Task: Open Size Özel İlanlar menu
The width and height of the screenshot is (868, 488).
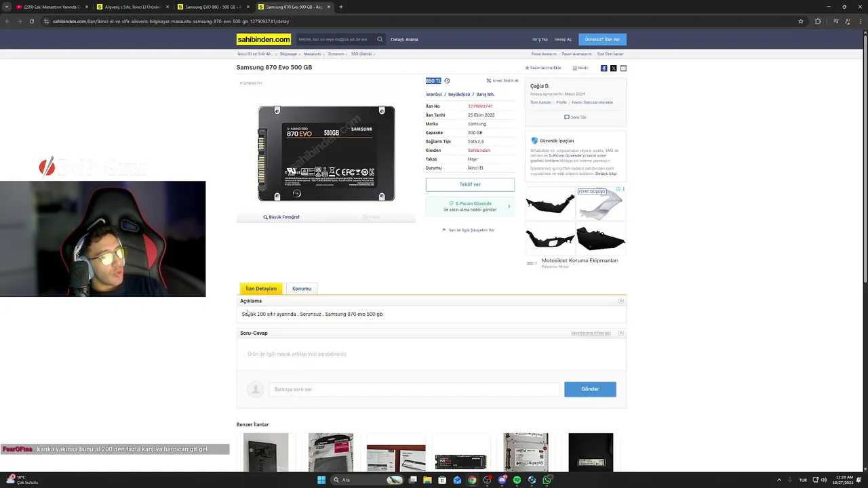Action: tap(610, 54)
